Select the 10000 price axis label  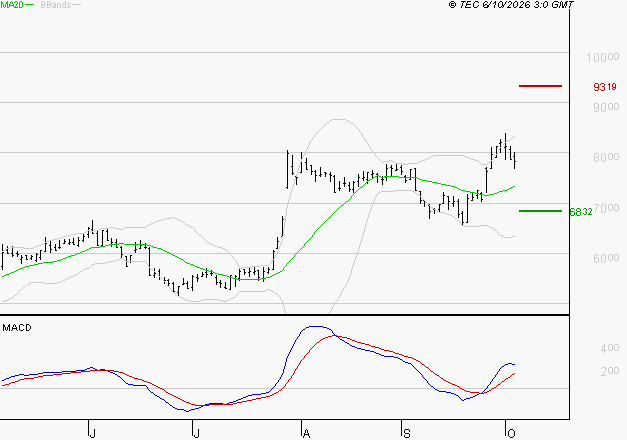point(603,58)
